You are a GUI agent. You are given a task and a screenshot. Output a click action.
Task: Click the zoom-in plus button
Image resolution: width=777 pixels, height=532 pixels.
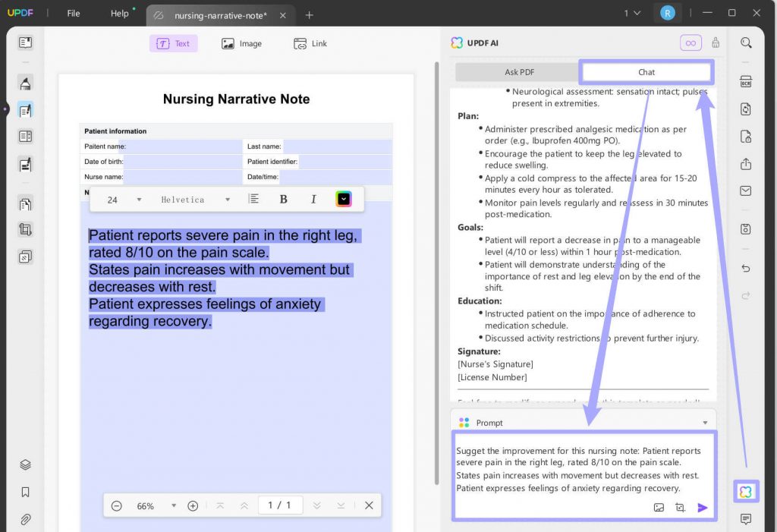(x=193, y=505)
